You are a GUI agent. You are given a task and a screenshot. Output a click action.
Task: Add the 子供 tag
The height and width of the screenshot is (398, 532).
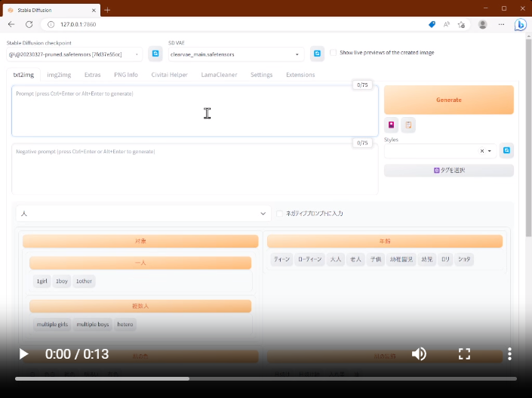pos(376,260)
